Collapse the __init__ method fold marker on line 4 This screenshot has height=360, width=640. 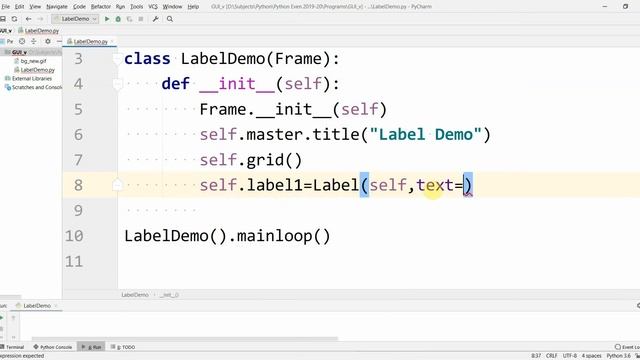pos(117,84)
